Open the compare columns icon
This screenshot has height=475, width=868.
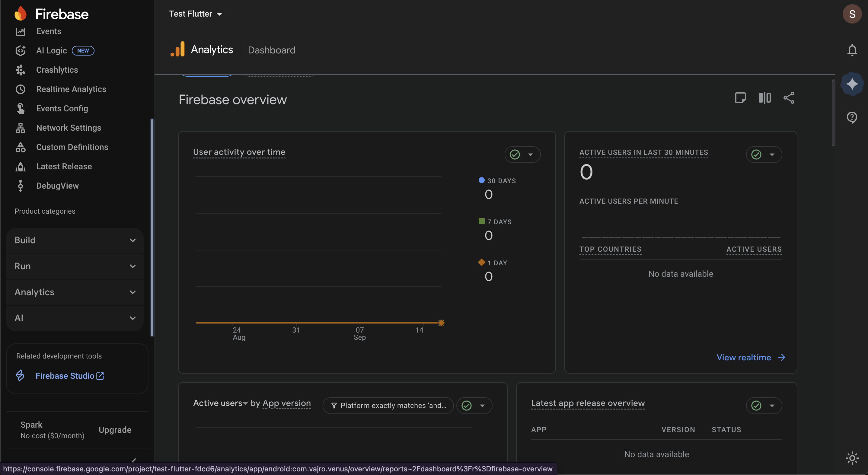764,98
